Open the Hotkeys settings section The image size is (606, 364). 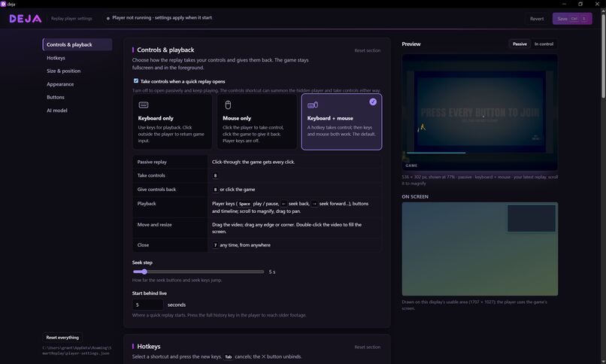pos(56,58)
